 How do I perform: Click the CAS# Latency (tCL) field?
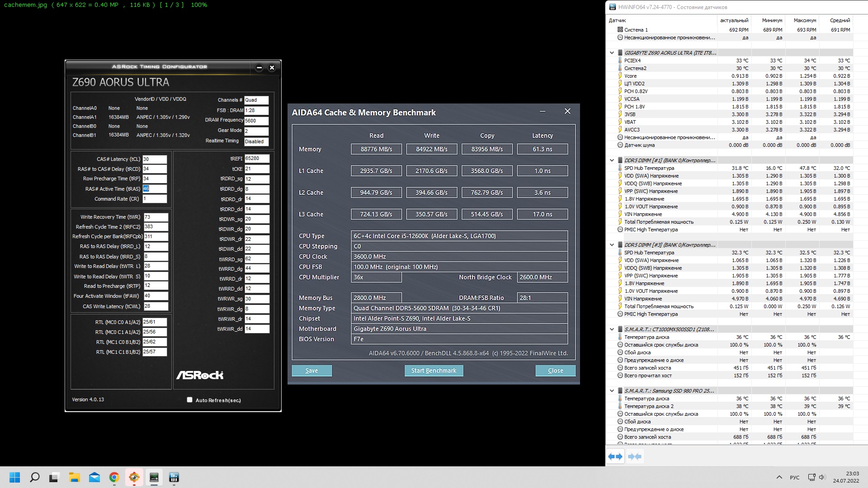click(x=155, y=159)
